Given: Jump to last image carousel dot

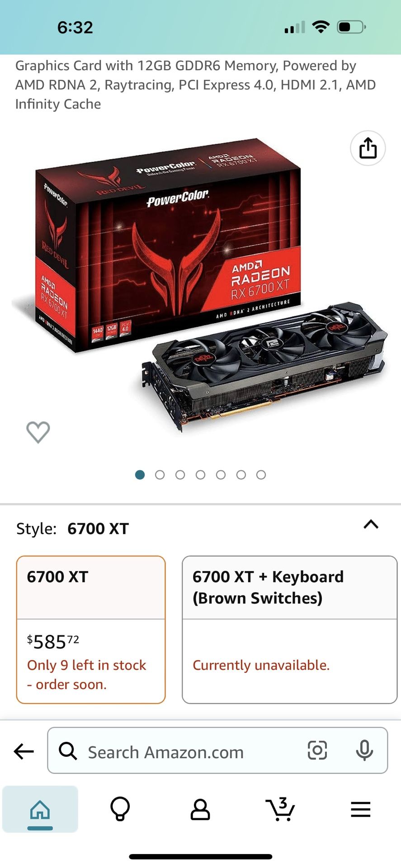Looking at the screenshot, I should [261, 475].
